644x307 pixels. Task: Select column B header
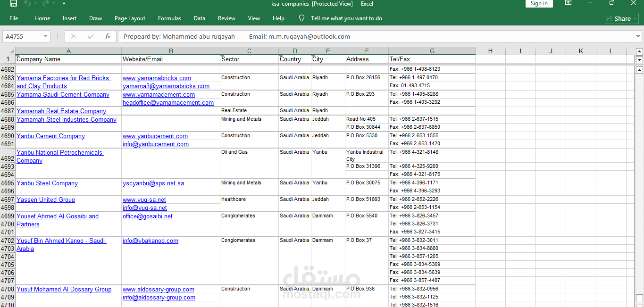(171, 51)
